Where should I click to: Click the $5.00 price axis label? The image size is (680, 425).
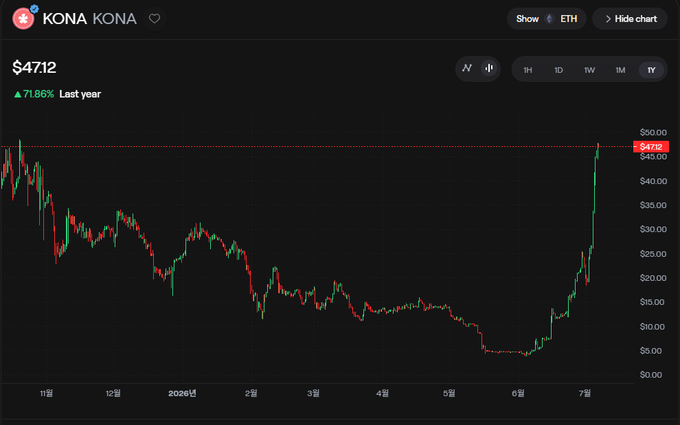pos(652,350)
